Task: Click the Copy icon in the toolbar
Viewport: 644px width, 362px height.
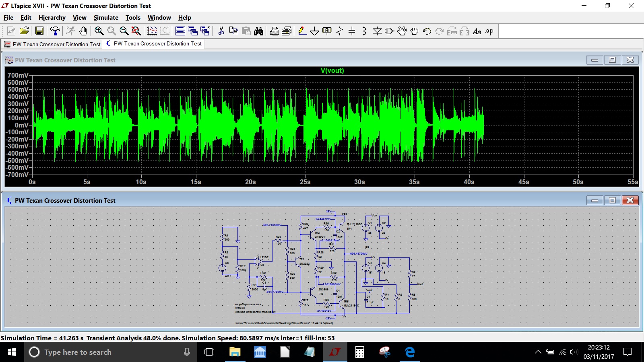Action: click(x=233, y=31)
